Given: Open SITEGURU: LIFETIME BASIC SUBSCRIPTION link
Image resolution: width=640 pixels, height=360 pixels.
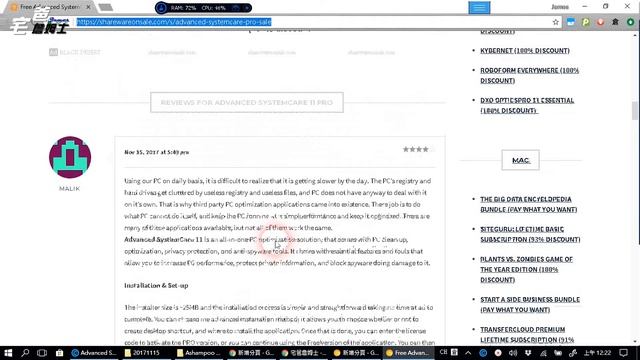Looking at the screenshot, I should (x=530, y=234).
